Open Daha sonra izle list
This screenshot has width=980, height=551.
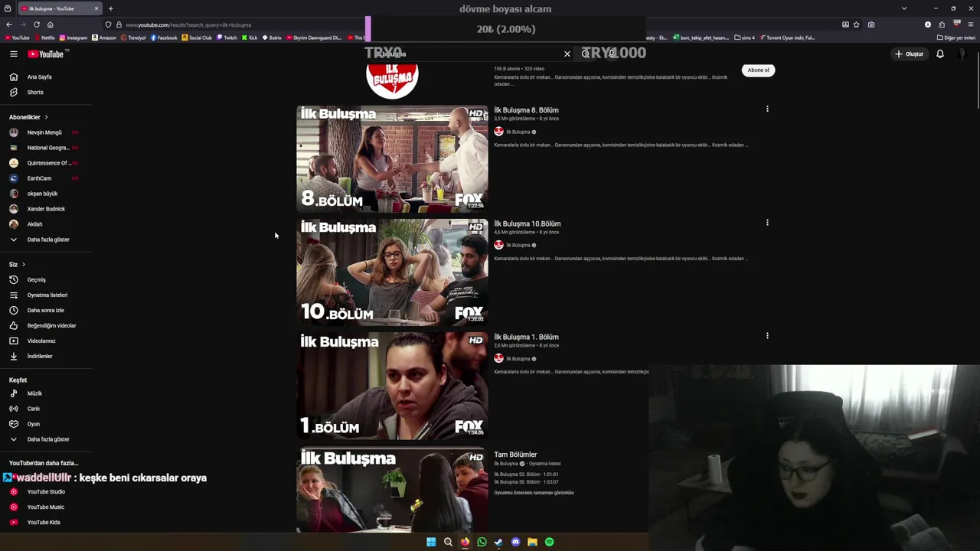45,310
